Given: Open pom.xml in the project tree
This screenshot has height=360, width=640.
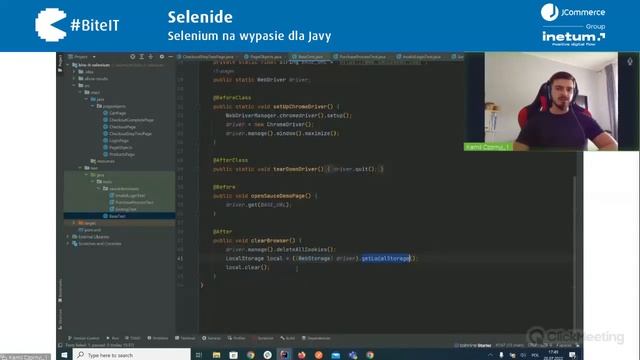Looking at the screenshot, I should pos(89,230).
